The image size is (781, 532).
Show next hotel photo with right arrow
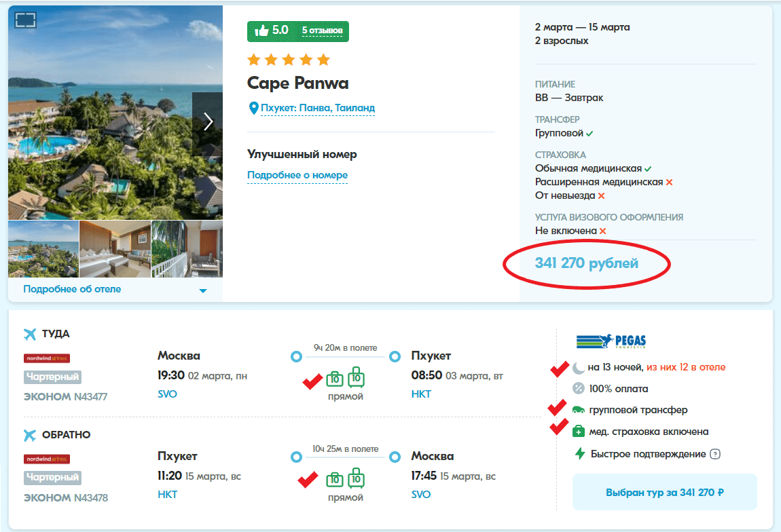tap(208, 121)
